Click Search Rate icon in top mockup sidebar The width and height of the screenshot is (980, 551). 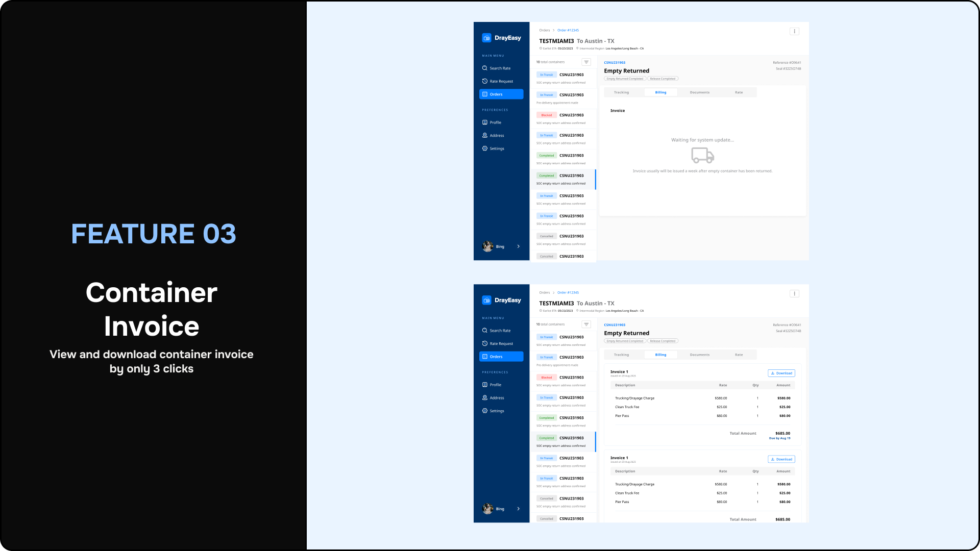click(x=484, y=68)
